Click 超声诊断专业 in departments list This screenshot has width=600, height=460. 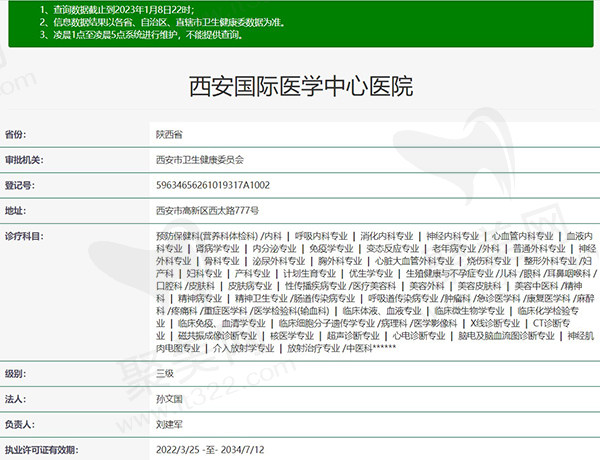click(353, 336)
